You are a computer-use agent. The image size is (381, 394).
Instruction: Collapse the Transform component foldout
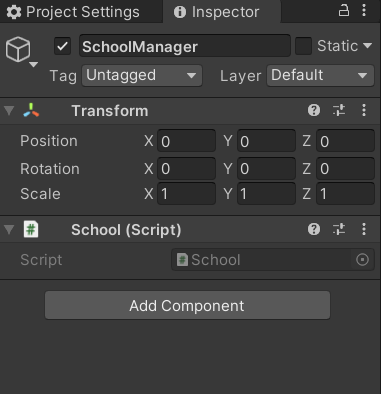[9, 111]
